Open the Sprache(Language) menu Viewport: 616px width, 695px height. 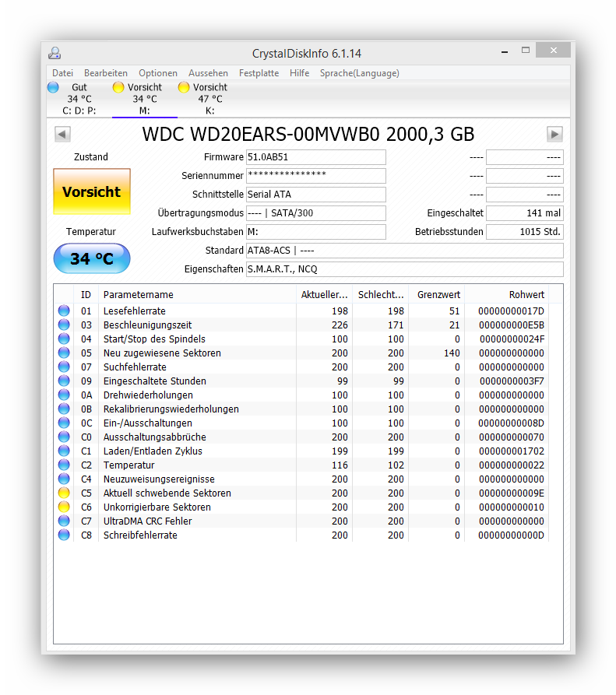360,73
